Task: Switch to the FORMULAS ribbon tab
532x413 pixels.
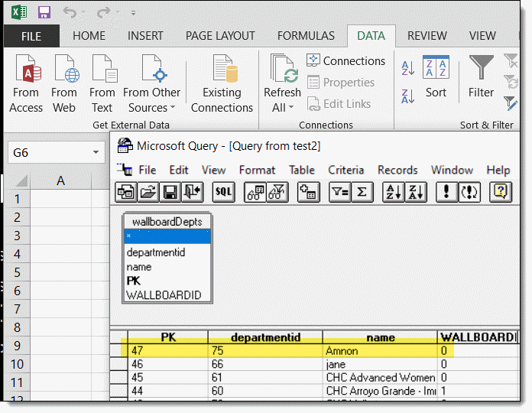Action: 306,36
